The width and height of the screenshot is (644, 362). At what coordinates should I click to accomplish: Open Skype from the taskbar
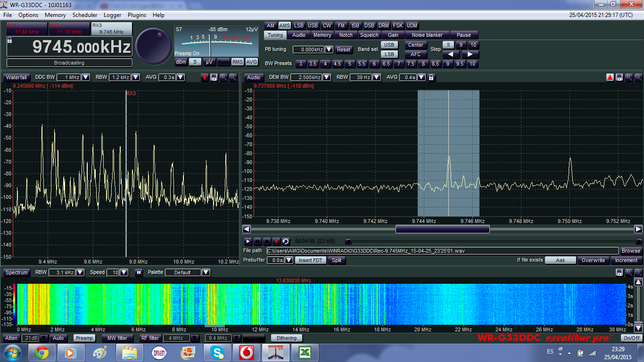pos(217,352)
